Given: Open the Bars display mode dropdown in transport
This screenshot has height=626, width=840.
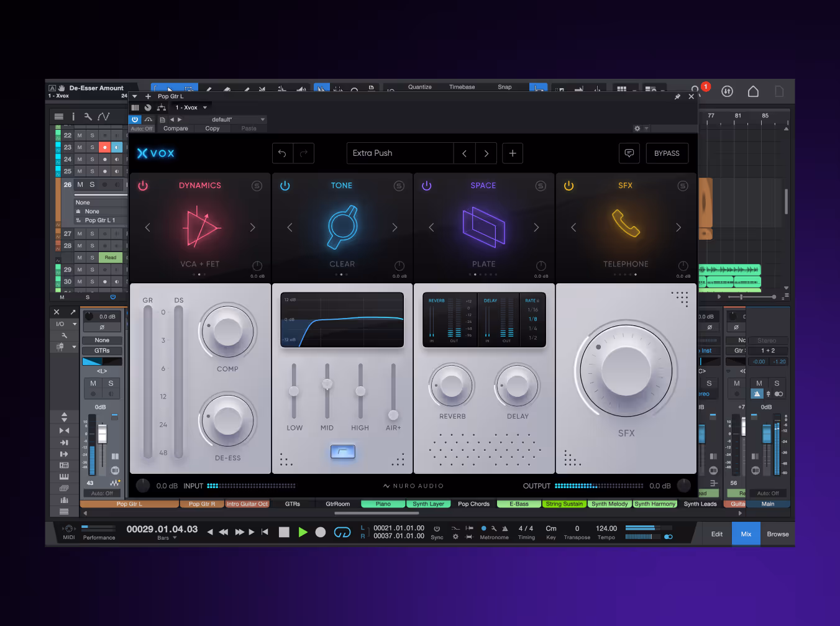Looking at the screenshot, I should [x=168, y=537].
